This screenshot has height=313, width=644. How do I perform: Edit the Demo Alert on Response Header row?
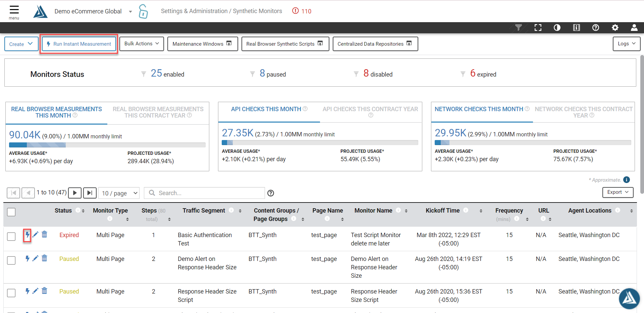[x=36, y=258]
